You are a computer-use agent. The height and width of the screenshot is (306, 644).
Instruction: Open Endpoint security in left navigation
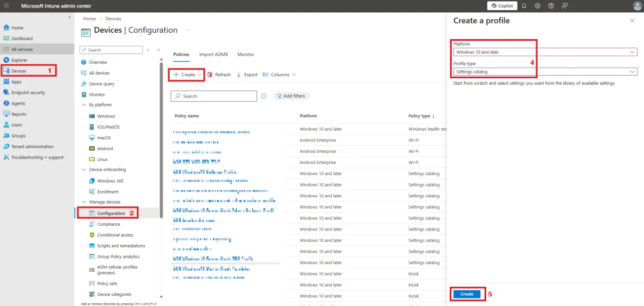click(x=28, y=93)
